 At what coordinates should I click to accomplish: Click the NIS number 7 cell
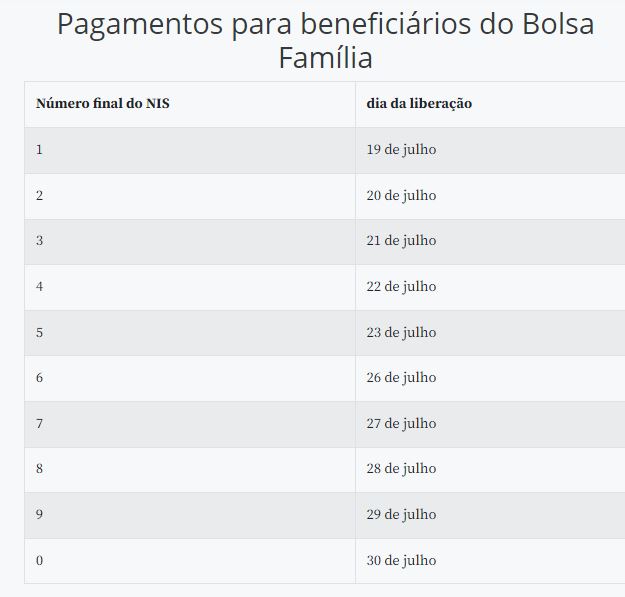point(190,424)
